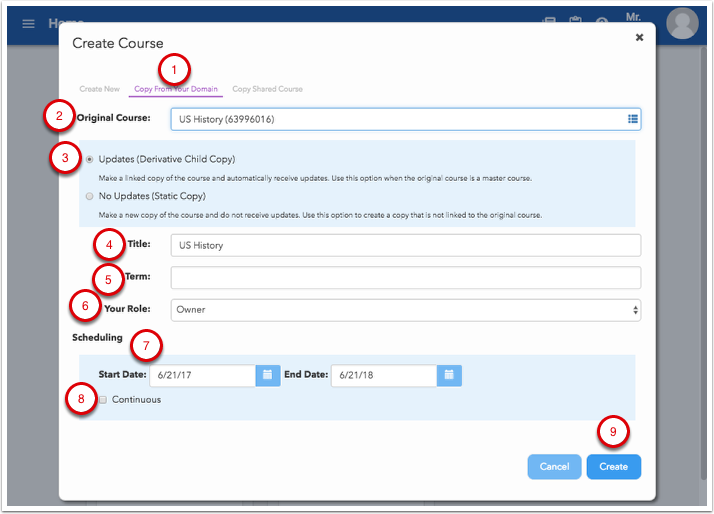This screenshot has width=714, height=514.
Task: Open the End Date calendar picker
Action: tap(449, 375)
